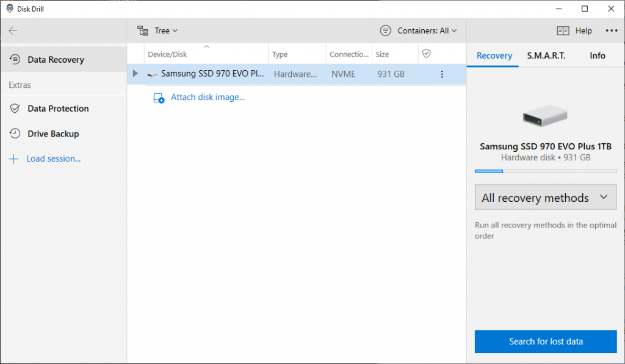
Task: Click the Attach disk image icon
Action: pos(158,98)
